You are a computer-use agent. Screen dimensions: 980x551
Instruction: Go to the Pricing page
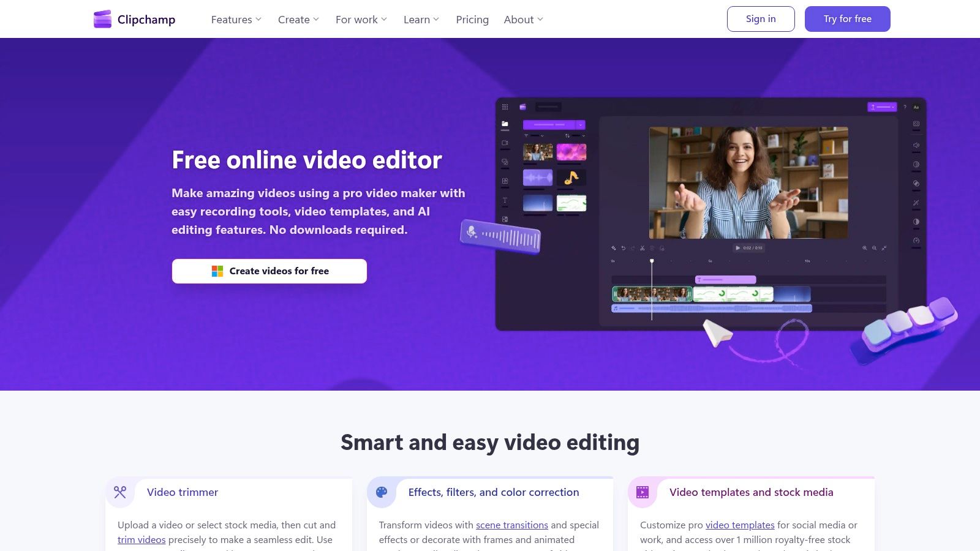pyautogui.click(x=472, y=20)
